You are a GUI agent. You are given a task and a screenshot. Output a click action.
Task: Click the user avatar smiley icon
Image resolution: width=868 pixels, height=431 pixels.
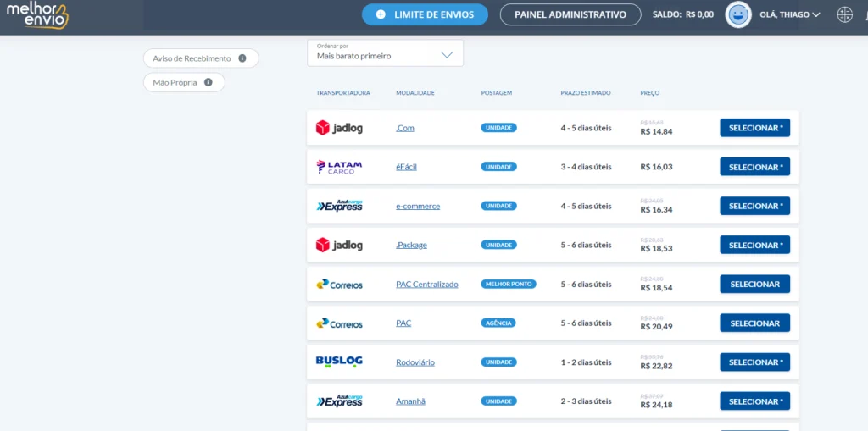pos(737,15)
